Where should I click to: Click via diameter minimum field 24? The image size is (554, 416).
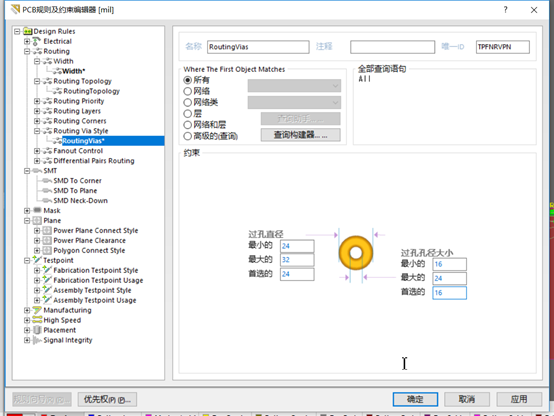pos(297,246)
